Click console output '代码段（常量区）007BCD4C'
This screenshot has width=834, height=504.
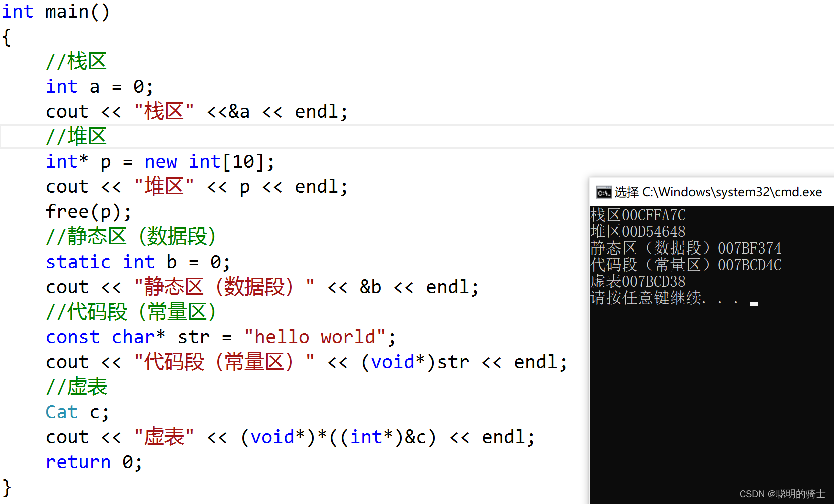686,265
